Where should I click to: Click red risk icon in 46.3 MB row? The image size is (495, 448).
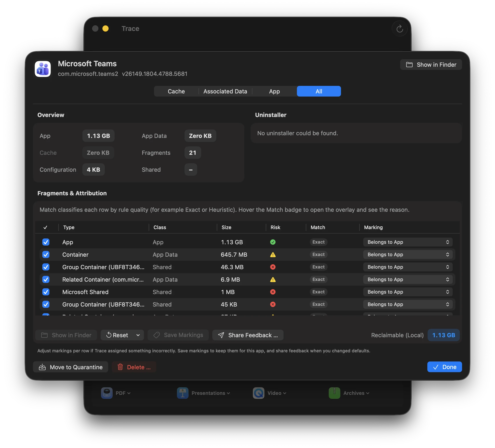pyautogui.click(x=273, y=267)
